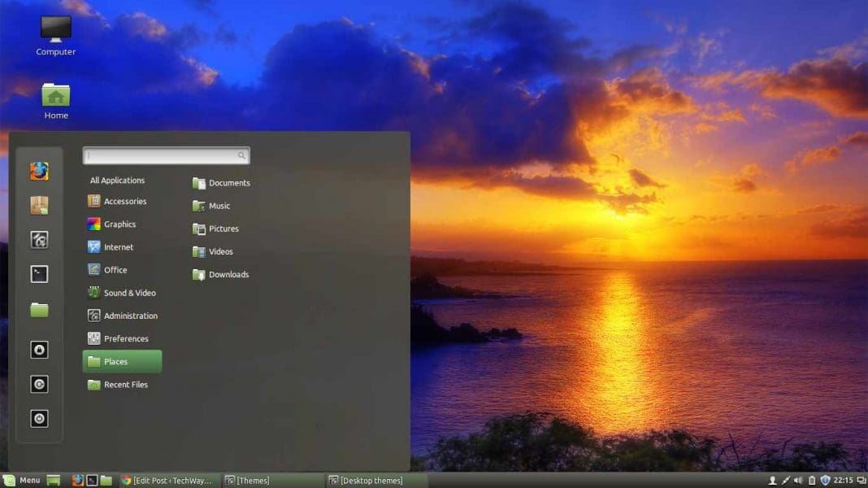Launch Firefox from the taskbar
868x488 pixels.
(x=78, y=480)
